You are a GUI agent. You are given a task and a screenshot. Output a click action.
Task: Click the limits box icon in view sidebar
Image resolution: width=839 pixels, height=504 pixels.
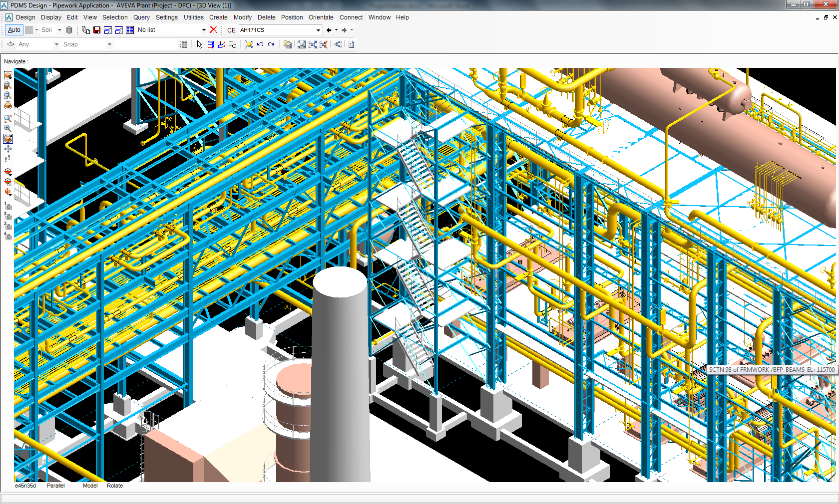[7, 75]
